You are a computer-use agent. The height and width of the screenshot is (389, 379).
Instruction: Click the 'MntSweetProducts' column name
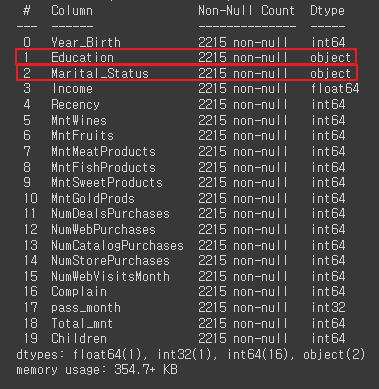click(x=107, y=183)
